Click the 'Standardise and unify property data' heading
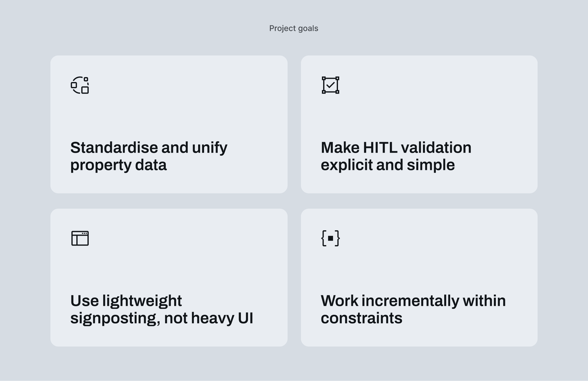This screenshot has height=381, width=588. click(x=149, y=156)
